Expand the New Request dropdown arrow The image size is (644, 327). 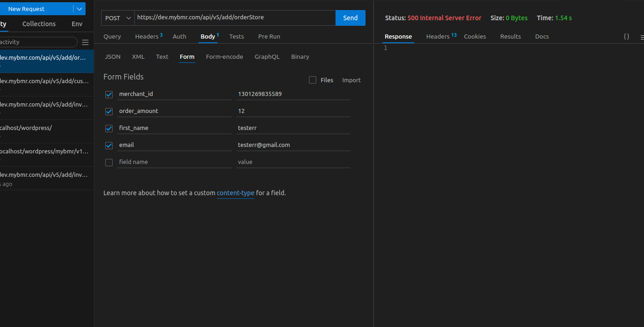(x=80, y=9)
